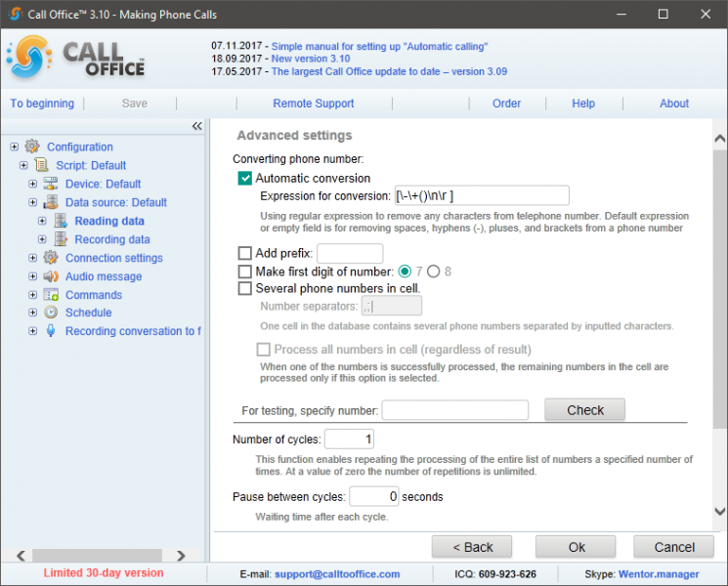Click sidebar horizontal scrollbar thumb
This screenshot has width=728, height=586.
pyautogui.click(x=97, y=556)
